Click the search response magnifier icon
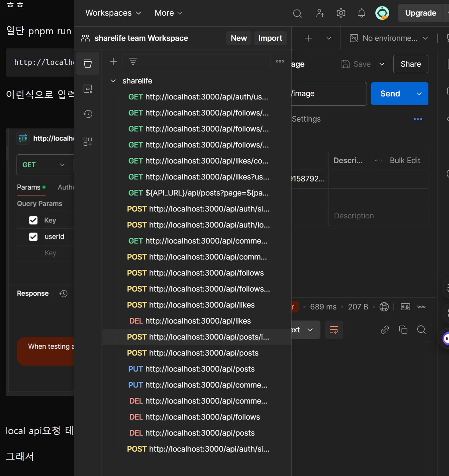Viewport: 449px width, 476px height. pos(422,330)
